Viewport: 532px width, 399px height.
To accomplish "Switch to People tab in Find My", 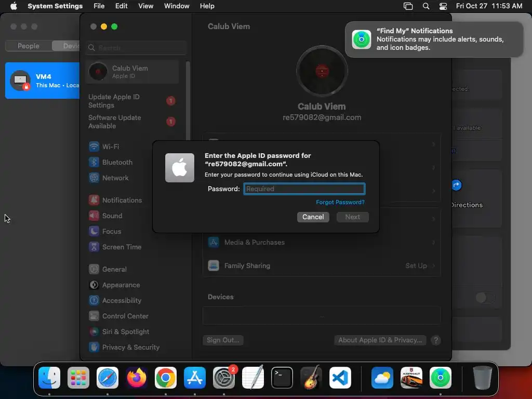I will tap(29, 46).
